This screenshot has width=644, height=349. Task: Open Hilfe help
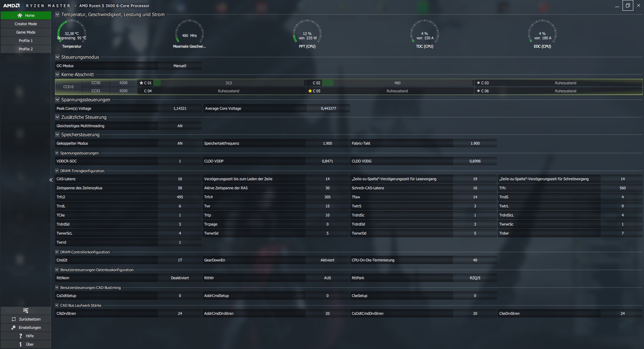click(x=26, y=336)
